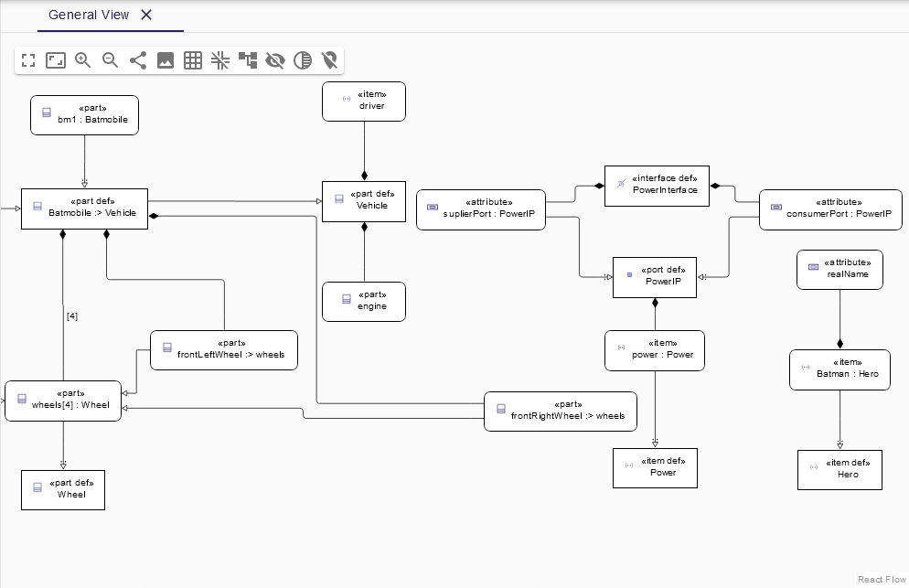Select the PowerIP port def node

tap(654, 276)
